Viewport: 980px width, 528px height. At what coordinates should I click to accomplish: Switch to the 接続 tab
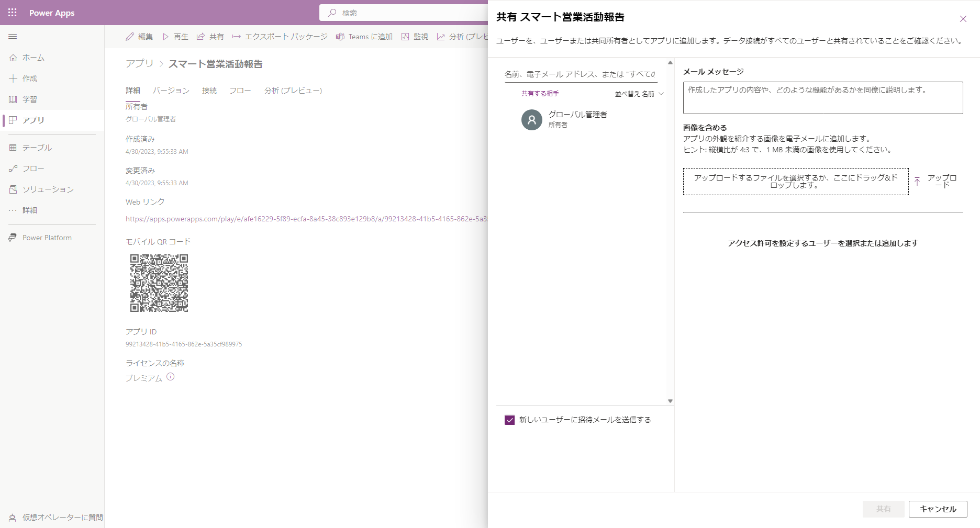coord(209,91)
